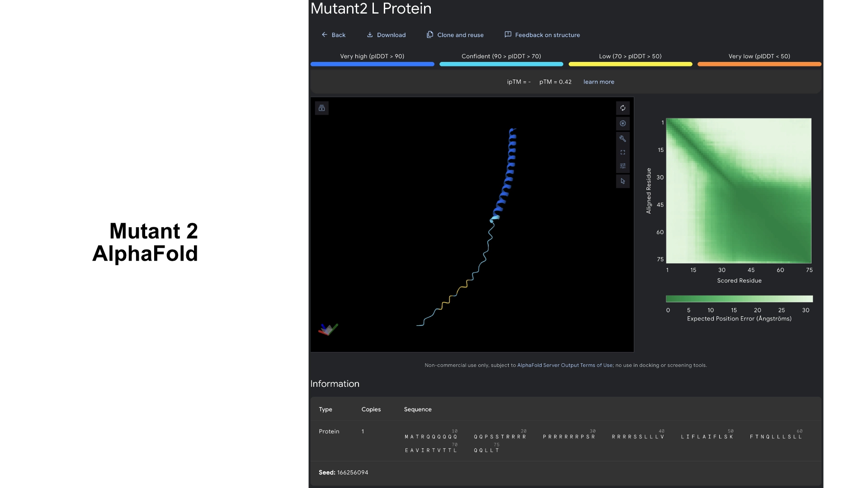Click the Mutant 2 AlphaFold slide title
This screenshot has height=488, width=868.
coord(145,242)
